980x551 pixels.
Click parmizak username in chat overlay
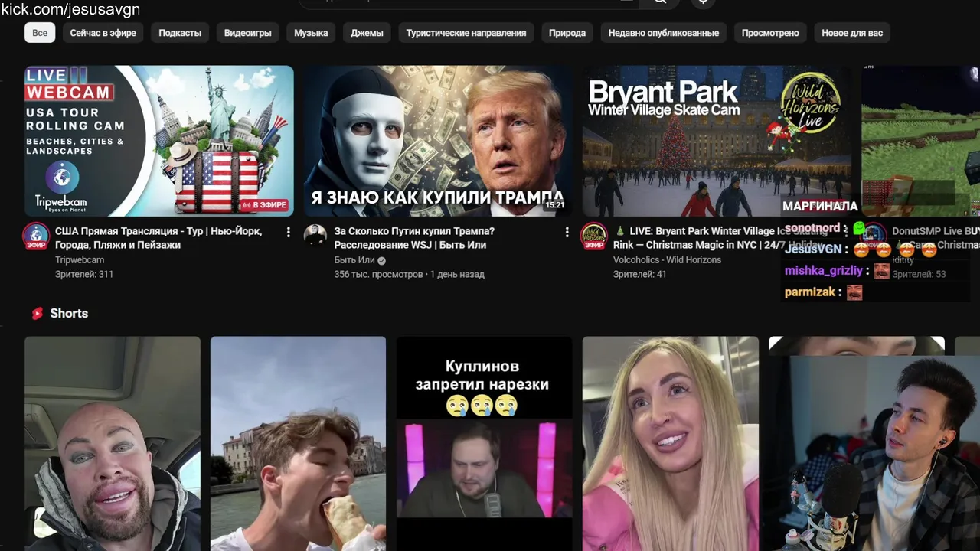(809, 292)
